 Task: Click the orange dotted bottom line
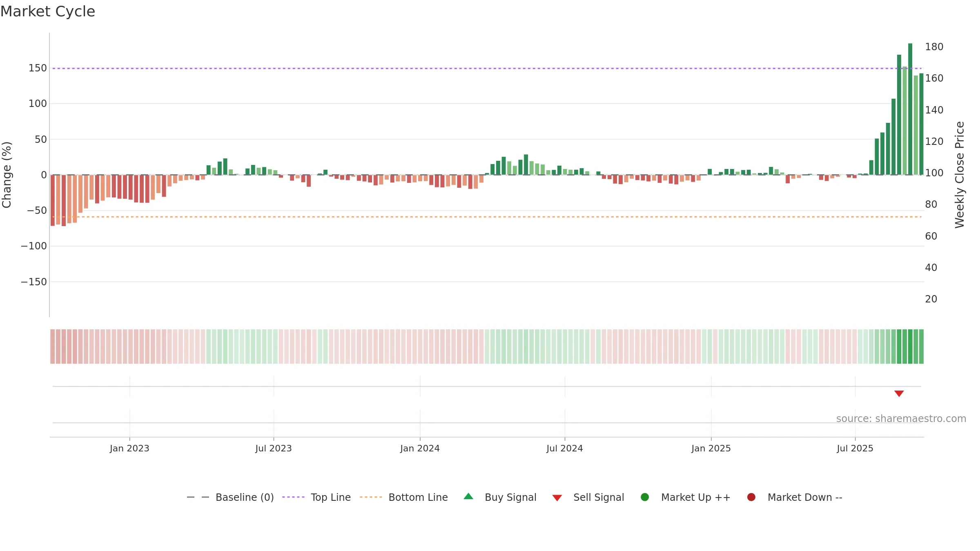487,217
